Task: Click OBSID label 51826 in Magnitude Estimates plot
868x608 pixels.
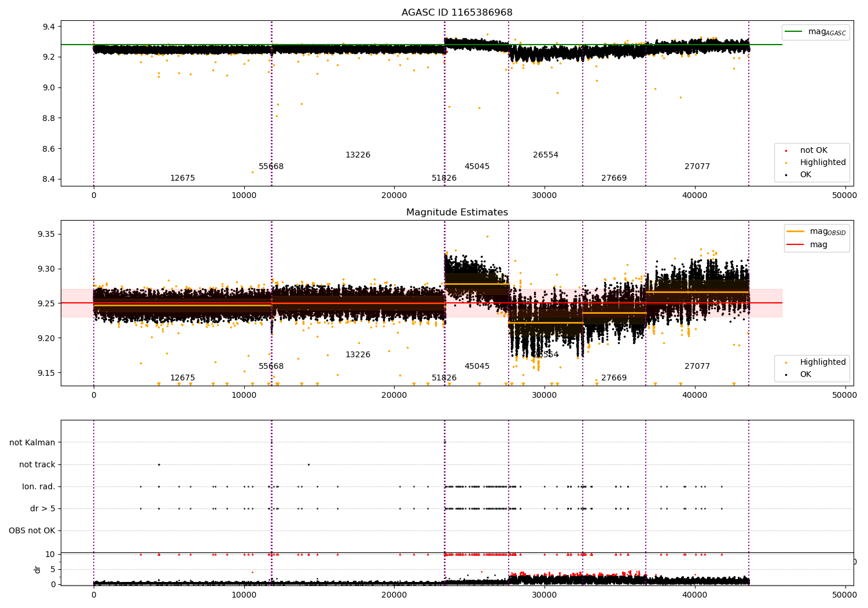Action: click(x=444, y=378)
